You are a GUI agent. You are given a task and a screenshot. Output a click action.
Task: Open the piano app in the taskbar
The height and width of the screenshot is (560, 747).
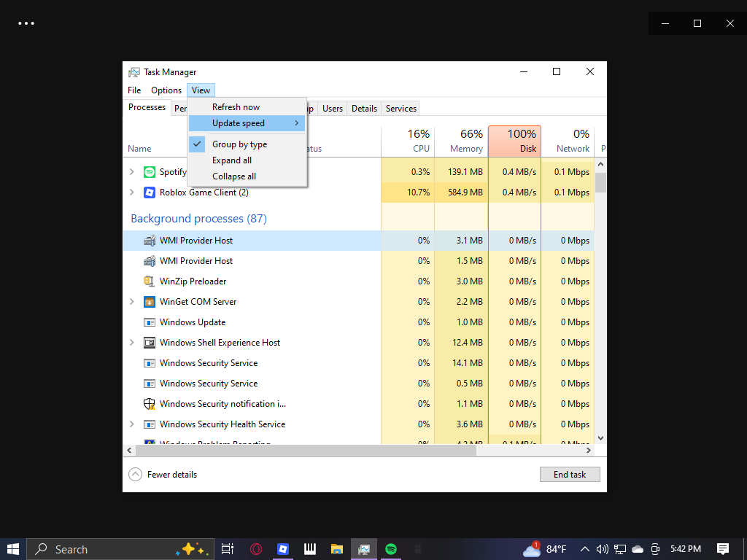tap(310, 549)
